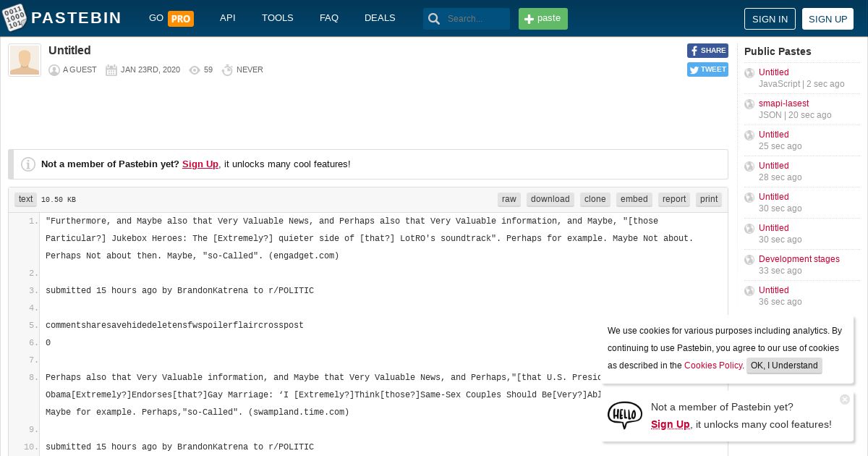Click the guest avatar thumbnail
868x456 pixels.
(x=25, y=60)
